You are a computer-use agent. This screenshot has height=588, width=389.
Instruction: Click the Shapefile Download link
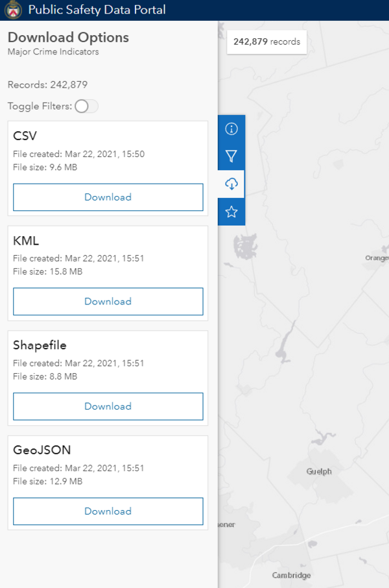[108, 406]
